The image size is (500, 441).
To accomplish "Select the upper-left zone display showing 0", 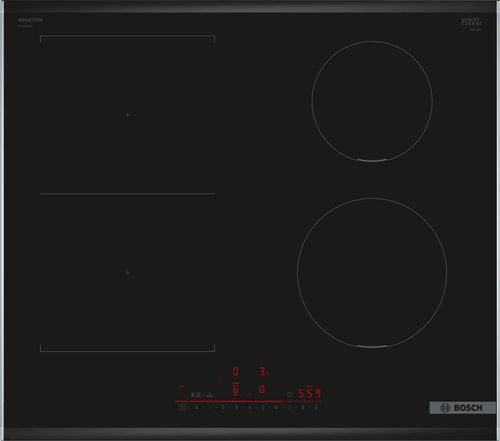I will tap(235, 371).
